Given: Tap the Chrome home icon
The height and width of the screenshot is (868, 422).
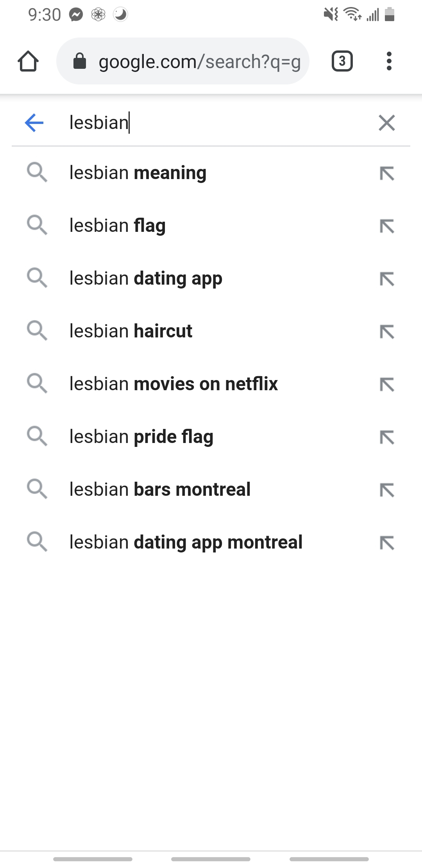Looking at the screenshot, I should pos(28,61).
